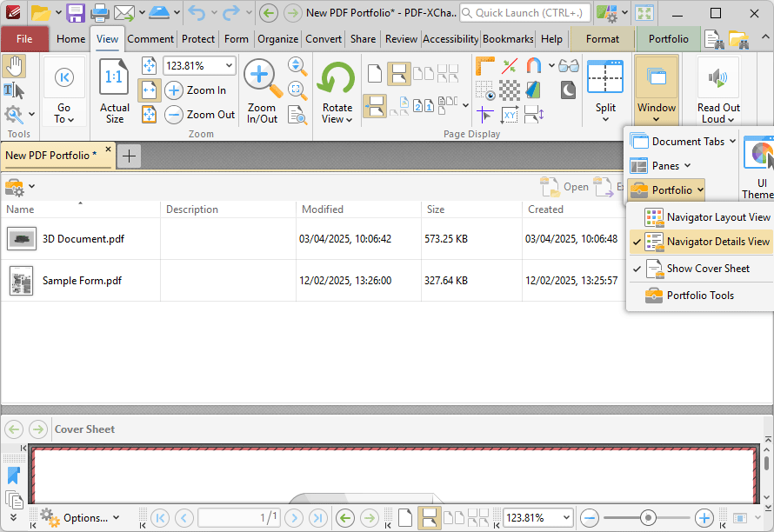Screen dimensions: 774x532
Task: Click the glasses icon in Page Display
Action: tap(569, 66)
